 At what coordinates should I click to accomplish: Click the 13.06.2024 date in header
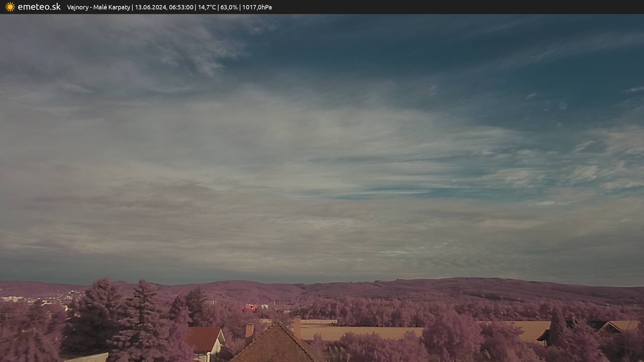pyautogui.click(x=150, y=7)
